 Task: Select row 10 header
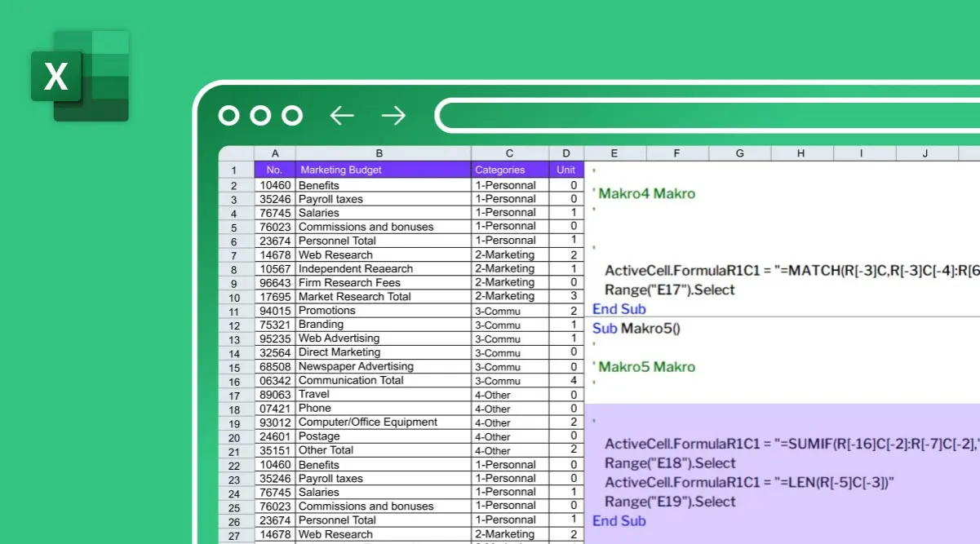pos(236,298)
